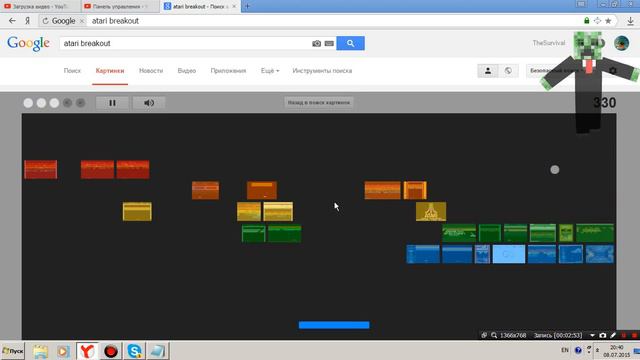Click the EN language indicator
640x360 pixels.
click(565, 350)
